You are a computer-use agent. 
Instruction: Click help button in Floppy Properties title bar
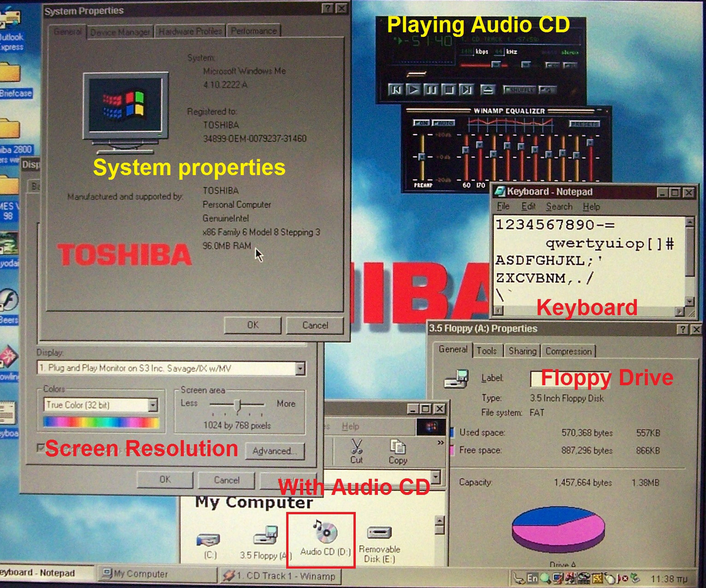click(683, 329)
